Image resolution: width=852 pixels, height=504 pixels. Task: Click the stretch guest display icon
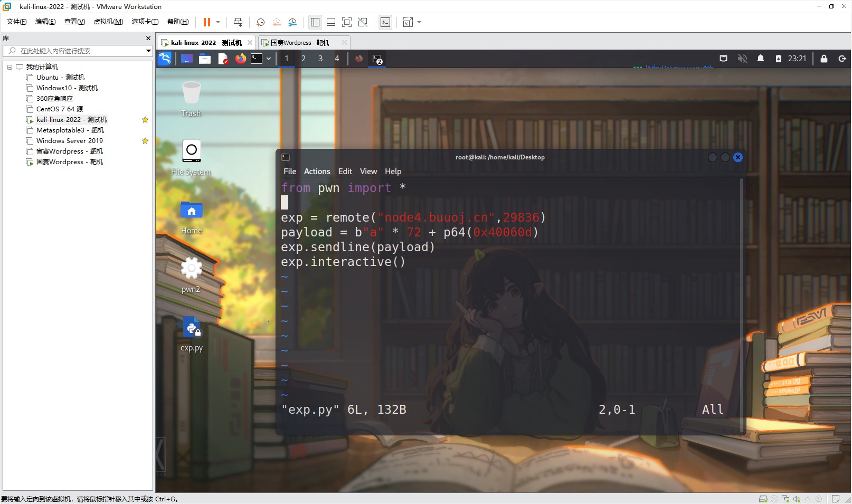(x=408, y=22)
